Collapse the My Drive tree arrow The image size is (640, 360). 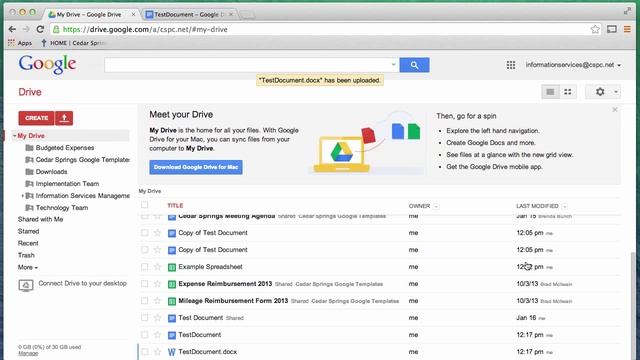pyautogui.click(x=14, y=136)
